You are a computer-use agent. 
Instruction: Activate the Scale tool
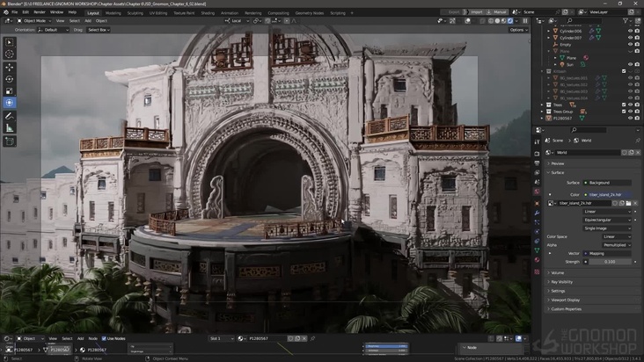(10, 91)
